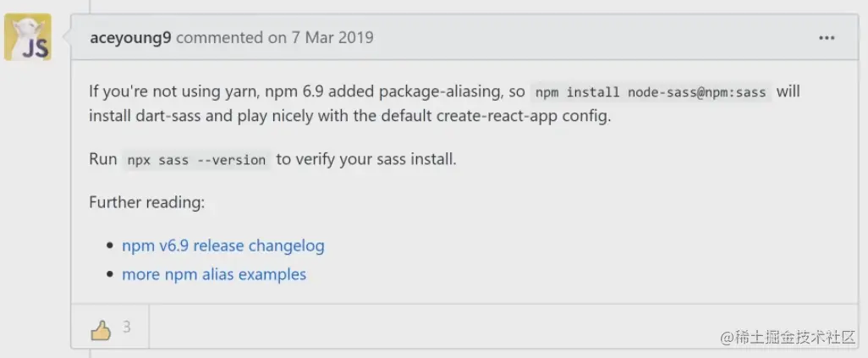Viewport: 868px width, 358px height.
Task: Click the 7 Mar 2019 timestamp
Action: pyautogui.click(x=331, y=37)
